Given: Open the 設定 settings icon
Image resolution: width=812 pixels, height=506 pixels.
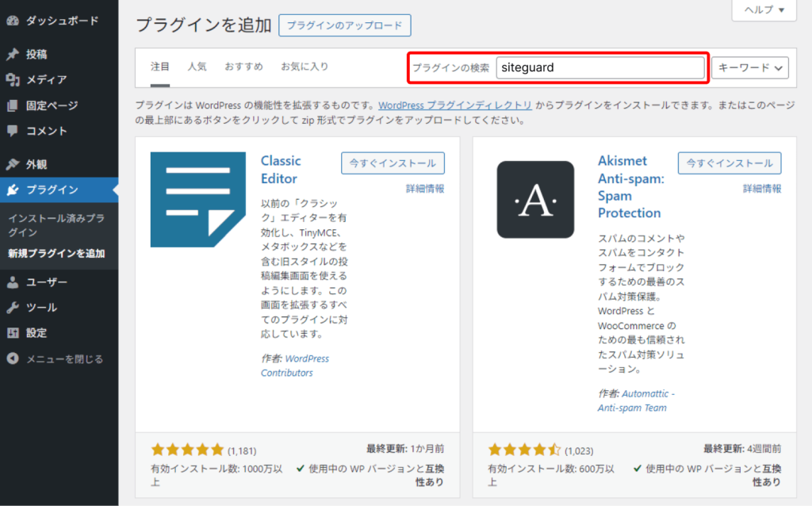Looking at the screenshot, I should pyautogui.click(x=11, y=333).
